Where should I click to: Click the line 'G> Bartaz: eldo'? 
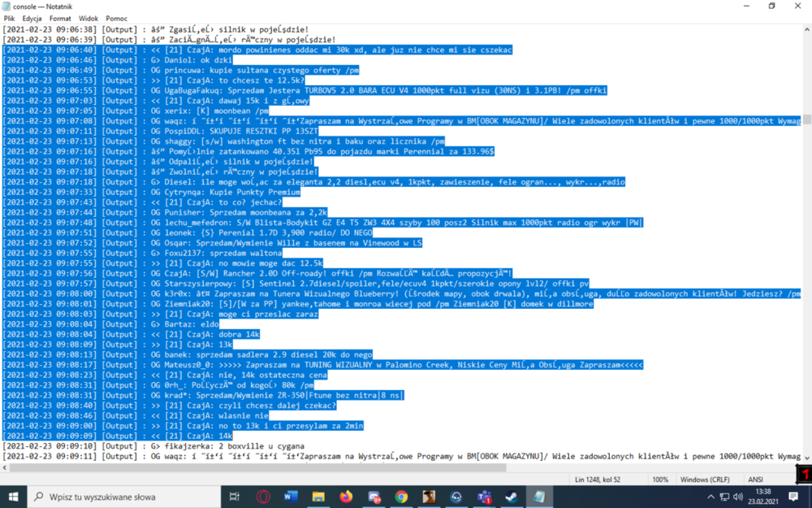coord(110,324)
